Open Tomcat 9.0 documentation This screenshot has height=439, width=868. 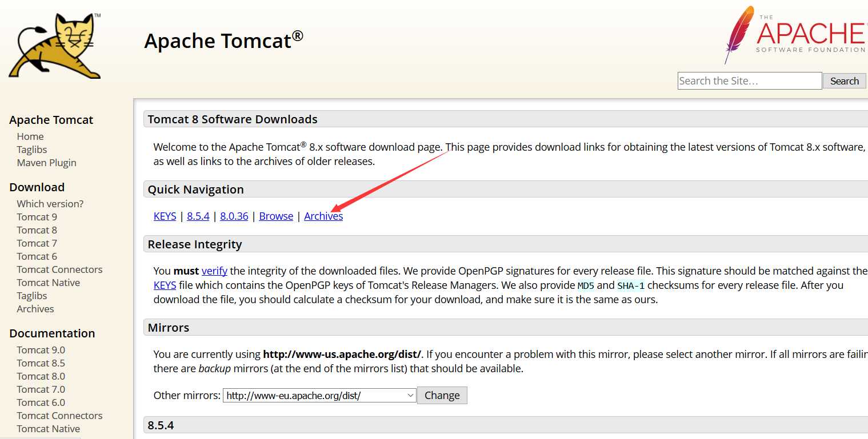[41, 350]
